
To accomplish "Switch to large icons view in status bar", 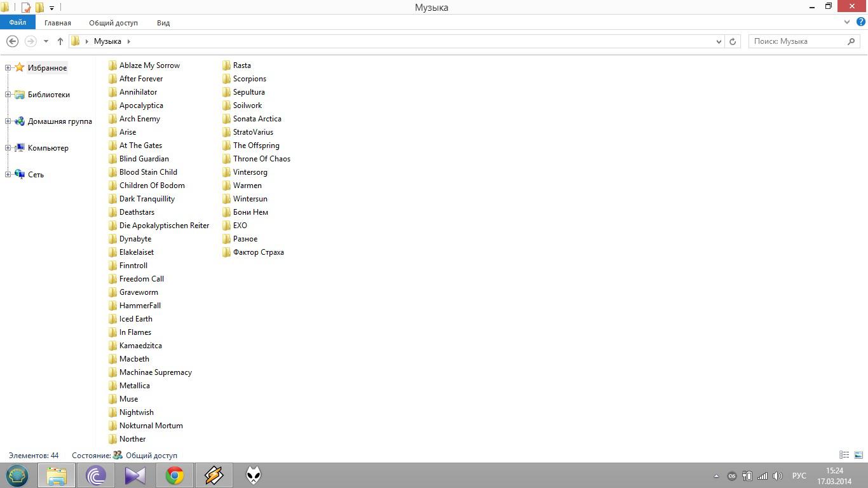I will (858, 455).
